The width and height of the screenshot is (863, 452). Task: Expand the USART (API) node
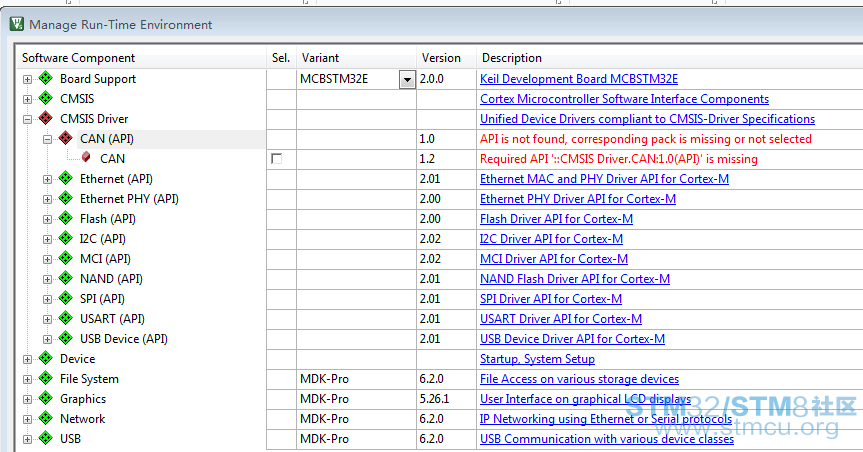pos(47,319)
